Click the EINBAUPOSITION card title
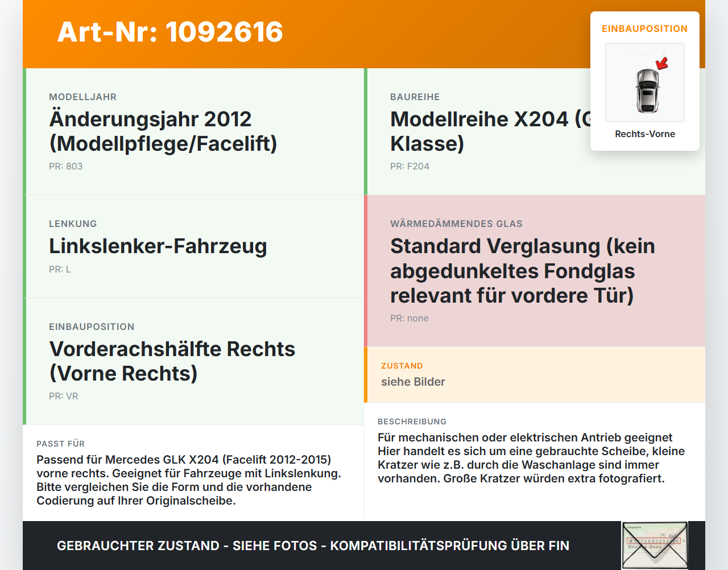Image resolution: width=728 pixels, height=570 pixels. 645,28
